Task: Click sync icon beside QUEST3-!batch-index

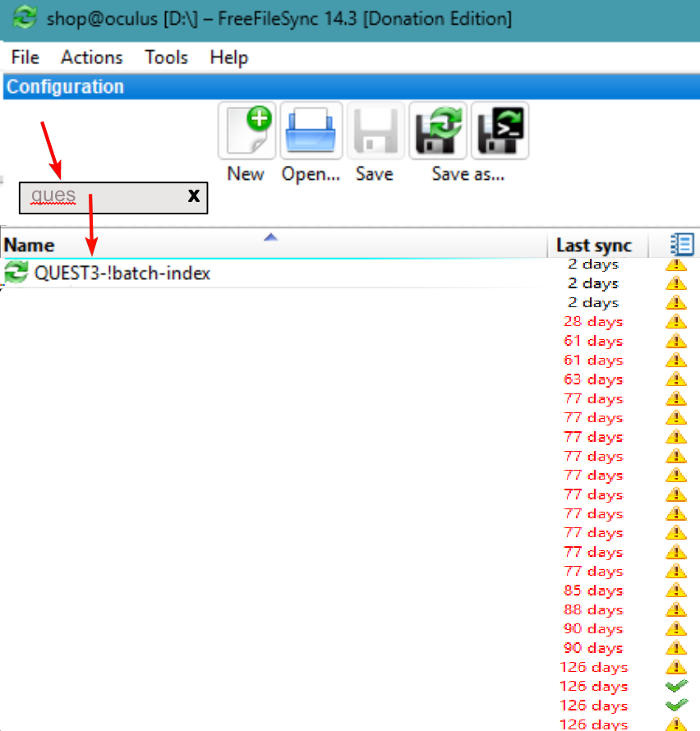Action: (x=16, y=273)
